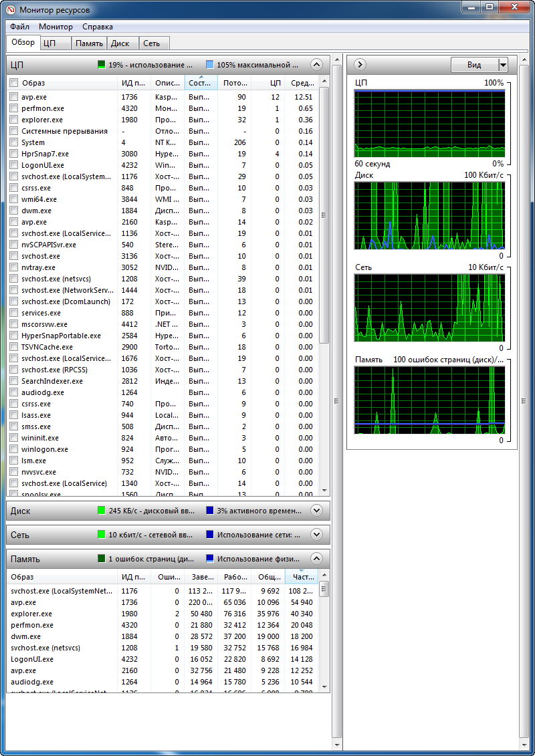The width and height of the screenshot is (535, 756).
Task: Select svchost.exe (netsvcs) in memory list
Action: (163, 648)
